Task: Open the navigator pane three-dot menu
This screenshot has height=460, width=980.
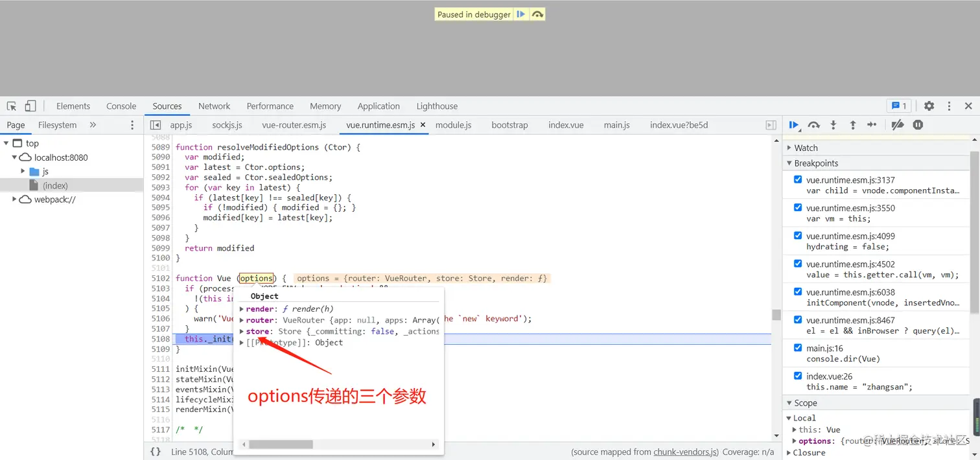Action: 132,125
